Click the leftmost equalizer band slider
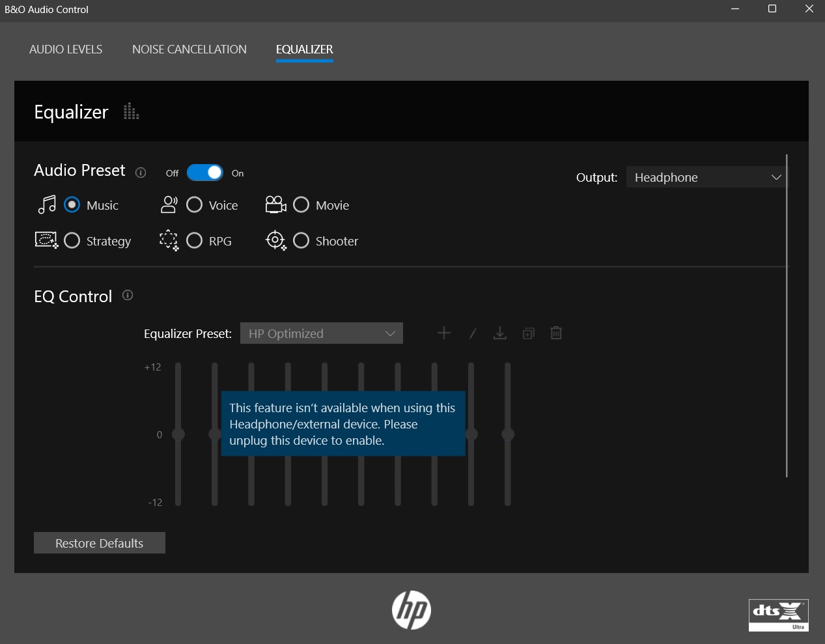Screen dimensions: 825x644 pyautogui.click(x=178, y=434)
